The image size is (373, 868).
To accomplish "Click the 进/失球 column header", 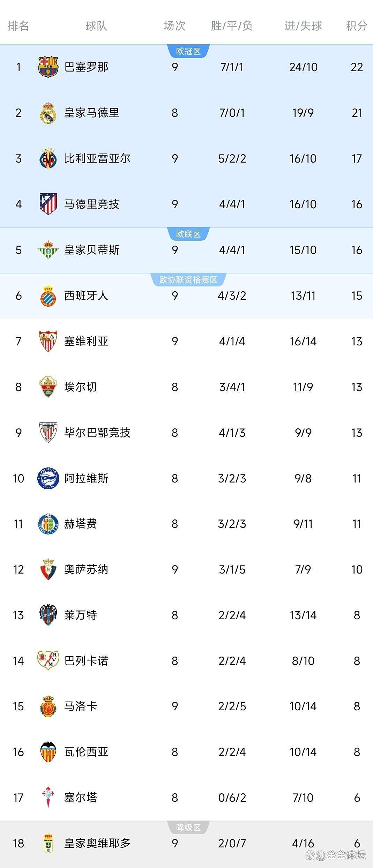I will (x=303, y=26).
